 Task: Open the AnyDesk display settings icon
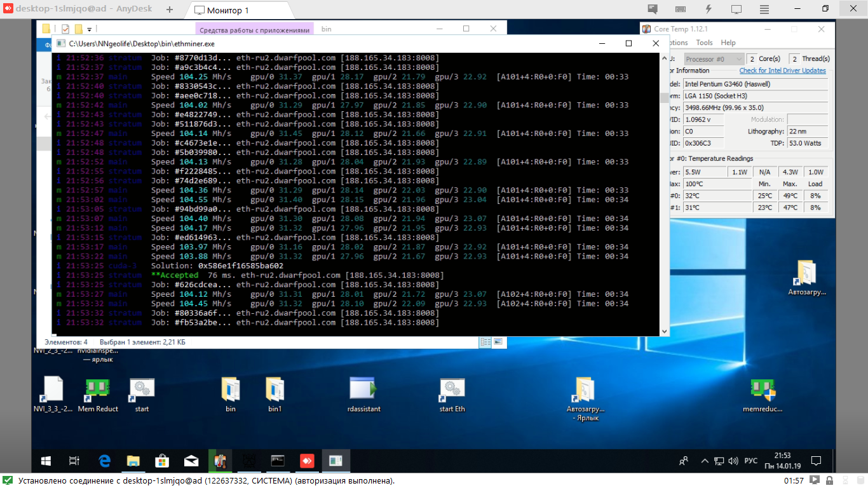(736, 10)
